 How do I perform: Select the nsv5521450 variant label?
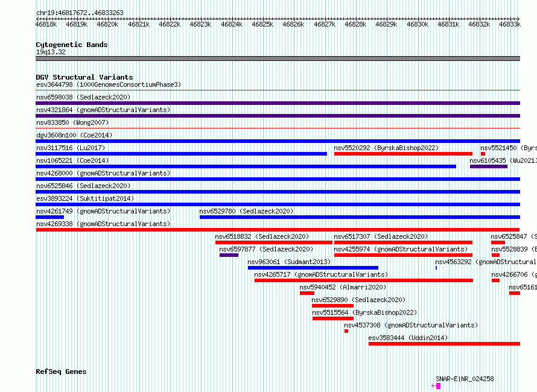pos(508,148)
